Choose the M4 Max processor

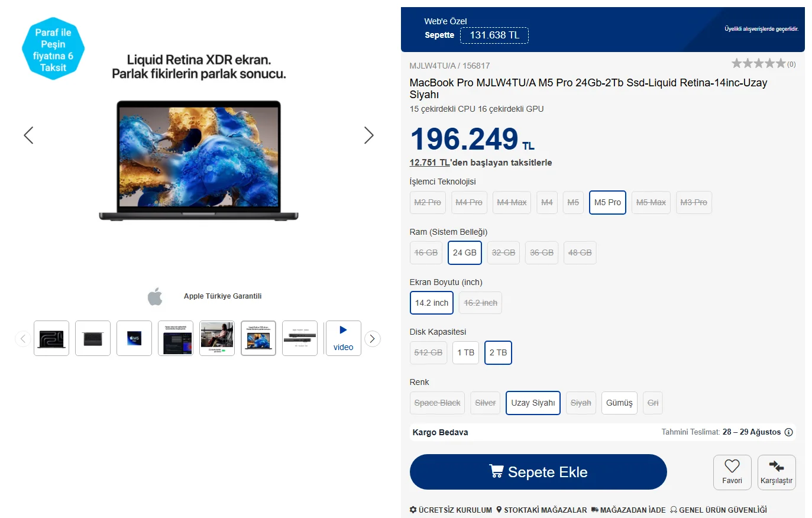pos(512,202)
